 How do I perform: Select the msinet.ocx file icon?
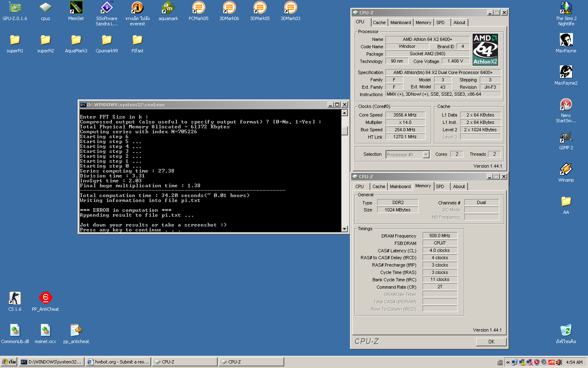pyautogui.click(x=45, y=334)
